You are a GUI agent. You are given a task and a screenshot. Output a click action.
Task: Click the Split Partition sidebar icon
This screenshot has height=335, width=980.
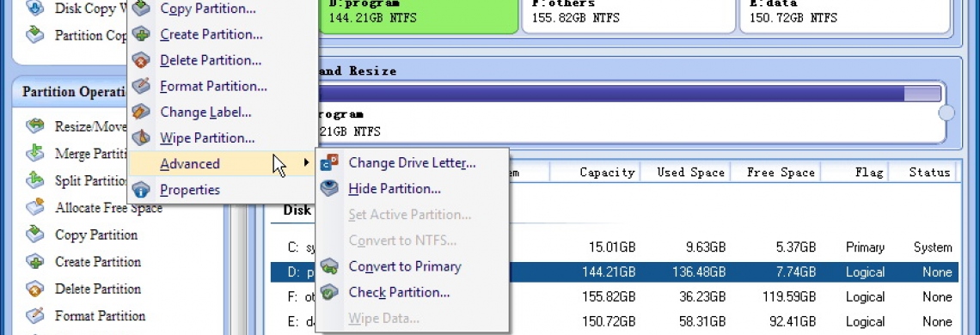[35, 180]
